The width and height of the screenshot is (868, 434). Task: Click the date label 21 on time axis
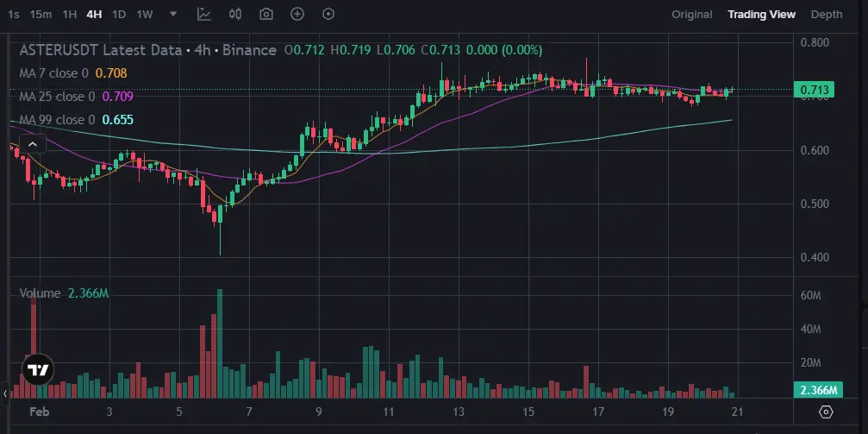pos(737,412)
